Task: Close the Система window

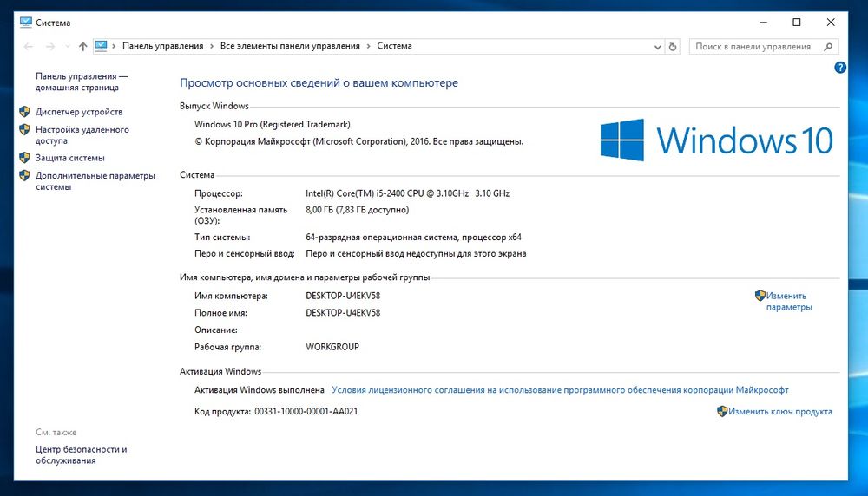Action: click(x=831, y=23)
